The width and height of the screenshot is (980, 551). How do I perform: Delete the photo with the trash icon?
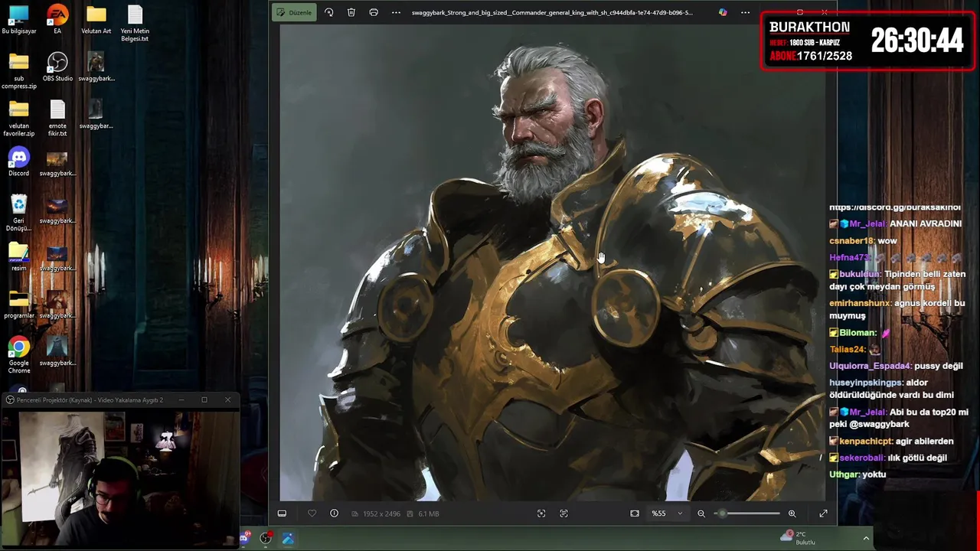(351, 12)
